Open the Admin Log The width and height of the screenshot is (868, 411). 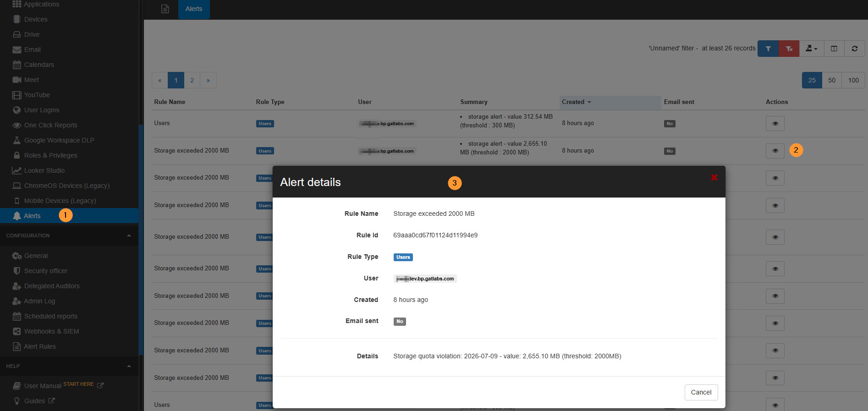pos(39,301)
